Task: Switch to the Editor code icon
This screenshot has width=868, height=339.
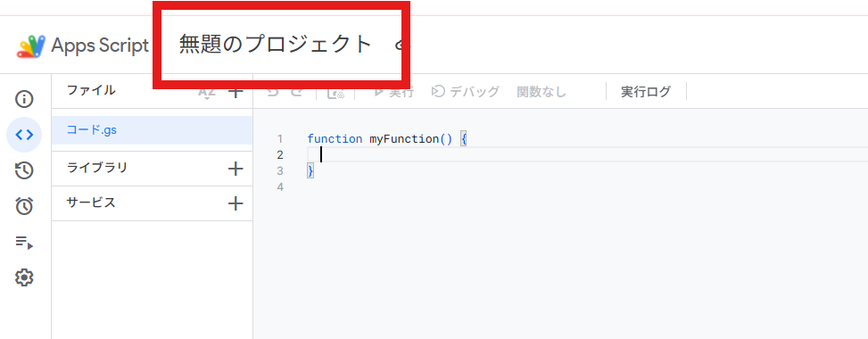Action: [x=24, y=135]
